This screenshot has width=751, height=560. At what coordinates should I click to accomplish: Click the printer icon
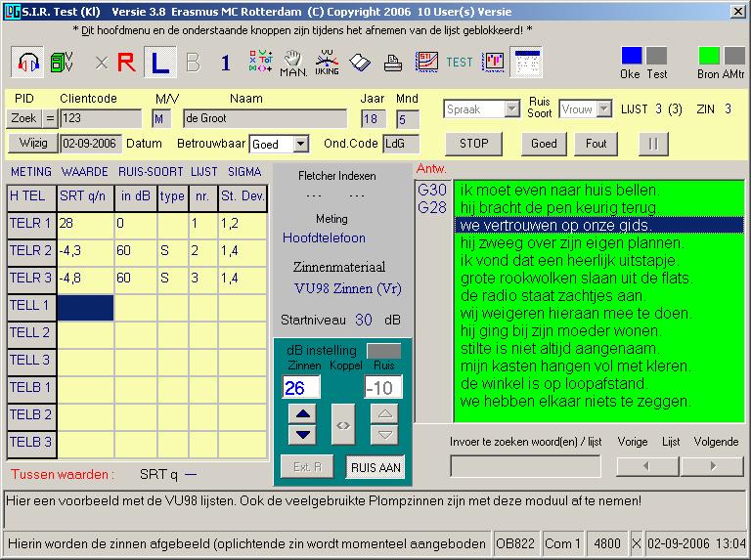click(x=393, y=64)
